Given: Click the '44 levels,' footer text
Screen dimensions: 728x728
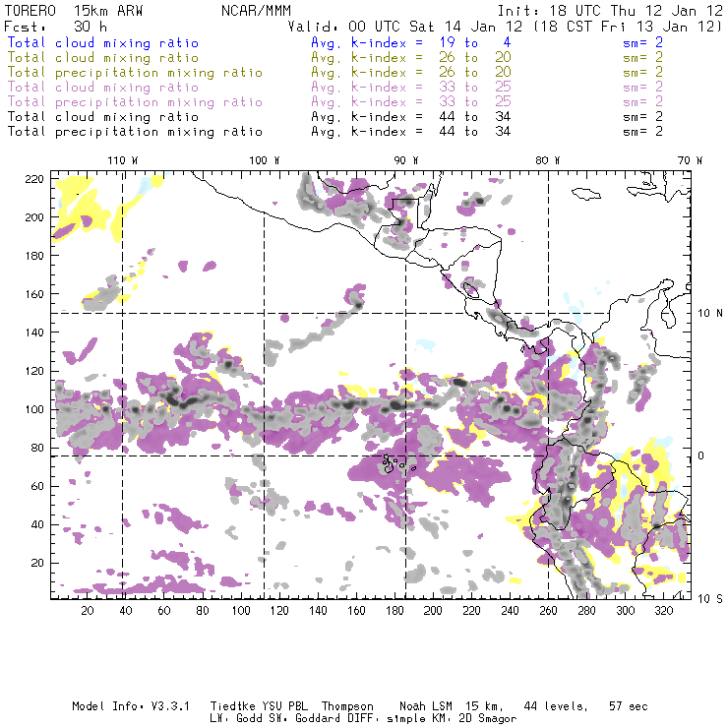Looking at the screenshot, I should point(556,706).
